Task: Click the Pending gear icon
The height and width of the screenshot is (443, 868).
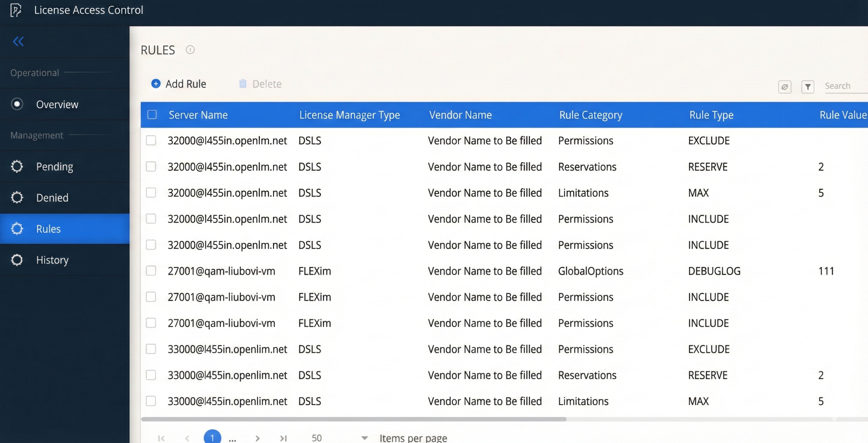Action: tap(17, 166)
